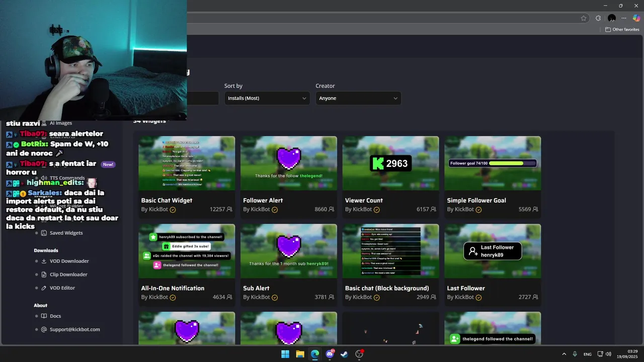Click the @ icon beside support email
Image resolution: width=644 pixels, height=362 pixels.
(x=44, y=329)
